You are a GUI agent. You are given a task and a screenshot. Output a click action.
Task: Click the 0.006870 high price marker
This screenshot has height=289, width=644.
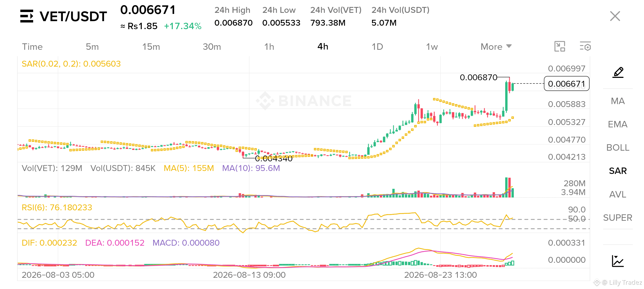click(x=478, y=77)
